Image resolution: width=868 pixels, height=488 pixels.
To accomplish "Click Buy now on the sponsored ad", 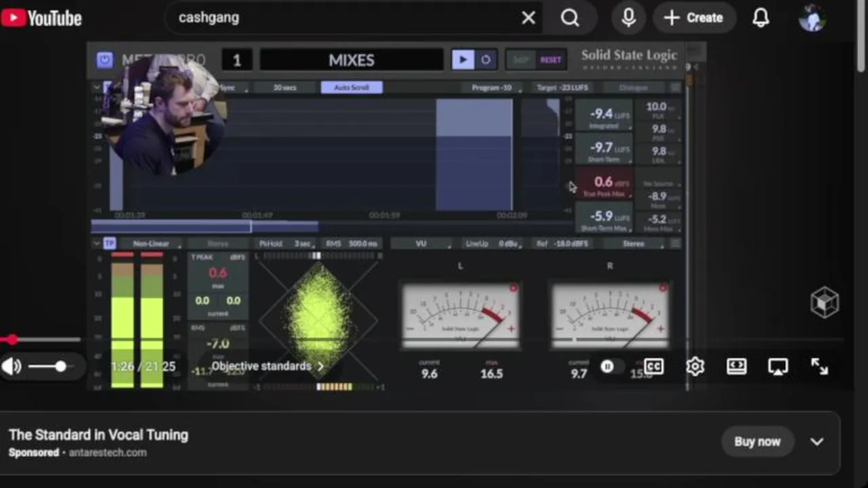I will coord(757,441).
